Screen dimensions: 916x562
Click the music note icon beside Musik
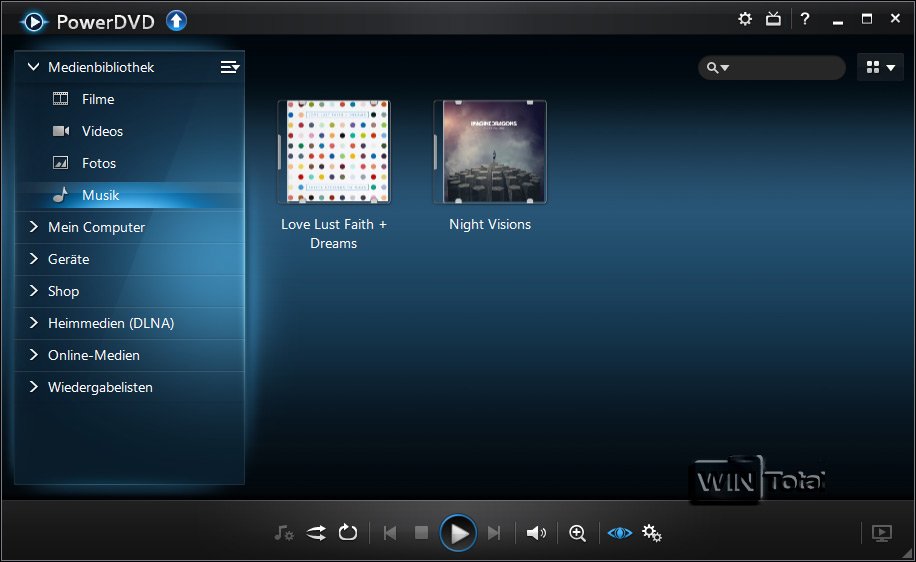pyautogui.click(x=60, y=195)
